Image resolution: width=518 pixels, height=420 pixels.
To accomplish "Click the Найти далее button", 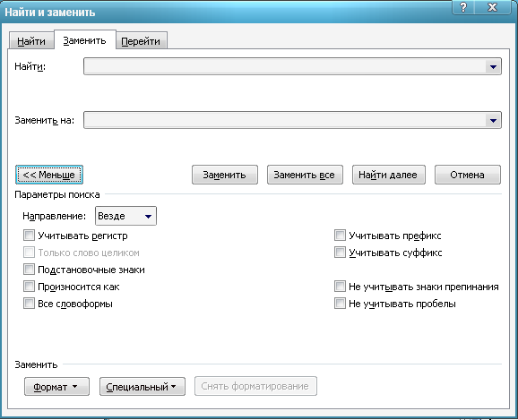I will (389, 175).
